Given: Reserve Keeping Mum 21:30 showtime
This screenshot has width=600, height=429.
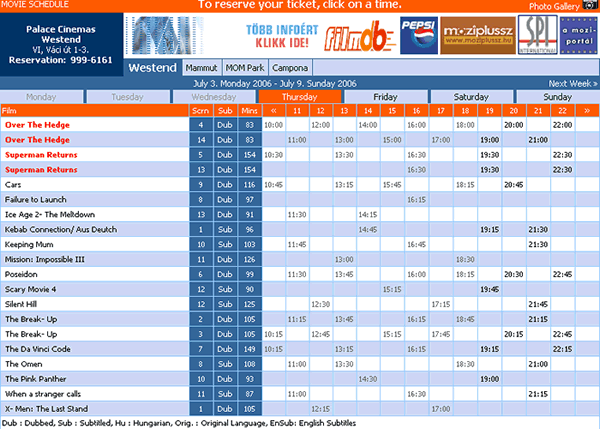Looking at the screenshot, I should (x=538, y=244).
